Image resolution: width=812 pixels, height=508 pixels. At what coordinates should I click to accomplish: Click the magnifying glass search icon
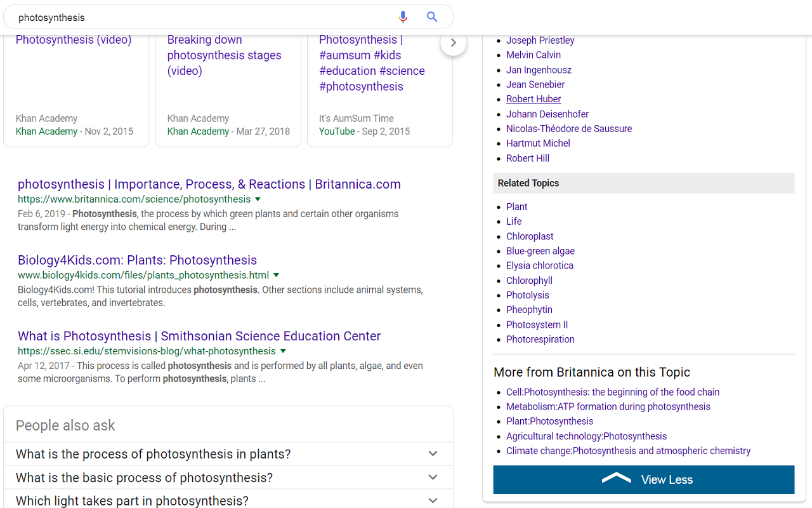coord(432,17)
